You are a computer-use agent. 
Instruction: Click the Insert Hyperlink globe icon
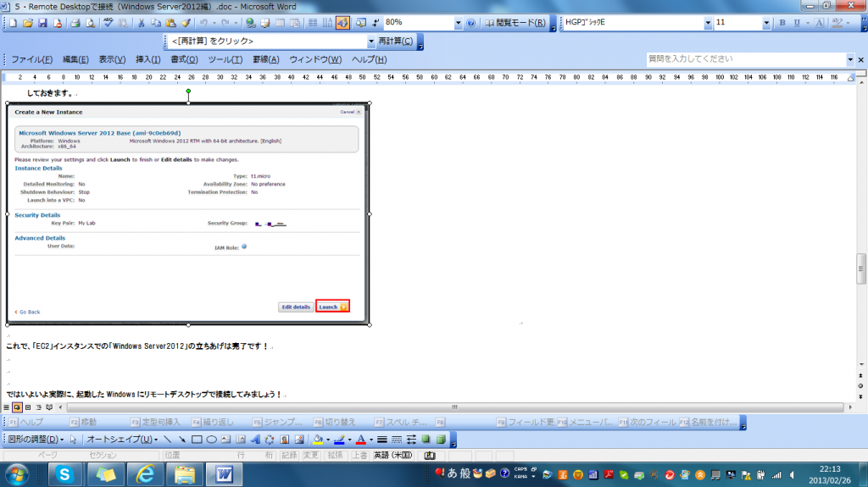pyautogui.click(x=251, y=23)
